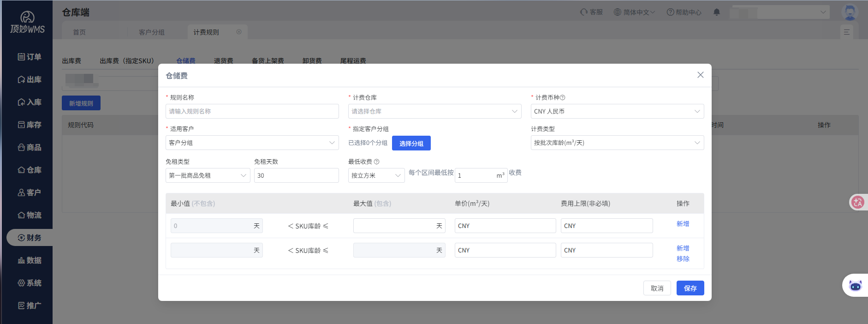Focus the 免租天数 input field
868x324 pixels.
(x=297, y=175)
